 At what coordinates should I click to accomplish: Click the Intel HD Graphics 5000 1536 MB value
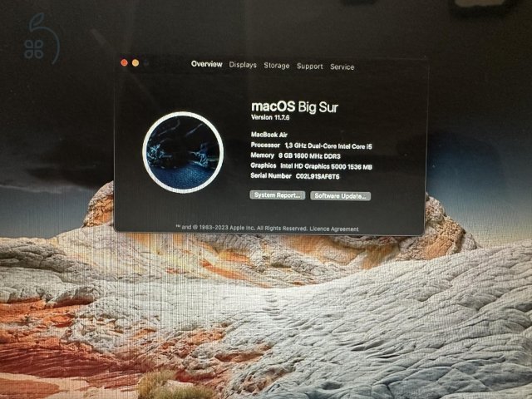tap(326, 166)
